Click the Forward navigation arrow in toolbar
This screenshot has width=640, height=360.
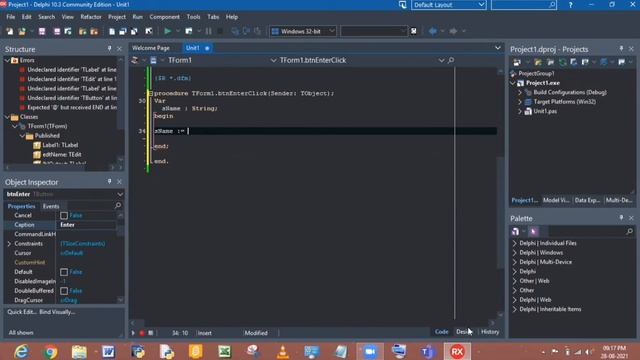[453, 31]
